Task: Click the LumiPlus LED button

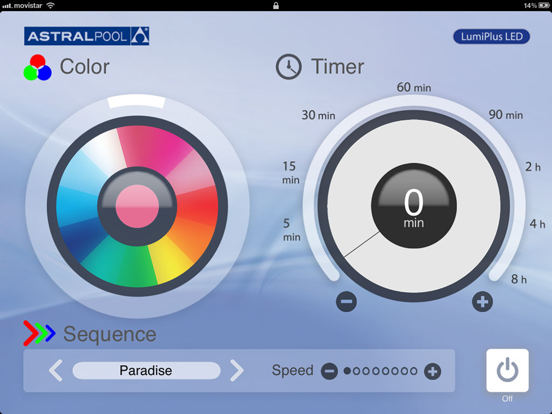Action: coord(491,37)
